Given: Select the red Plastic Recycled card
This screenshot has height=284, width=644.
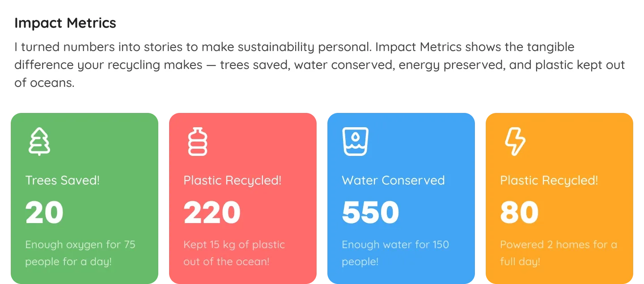Looking at the screenshot, I should tap(243, 197).
